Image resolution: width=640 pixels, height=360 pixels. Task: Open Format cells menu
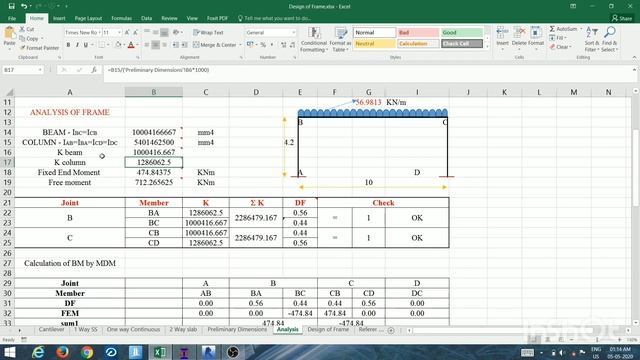point(536,38)
